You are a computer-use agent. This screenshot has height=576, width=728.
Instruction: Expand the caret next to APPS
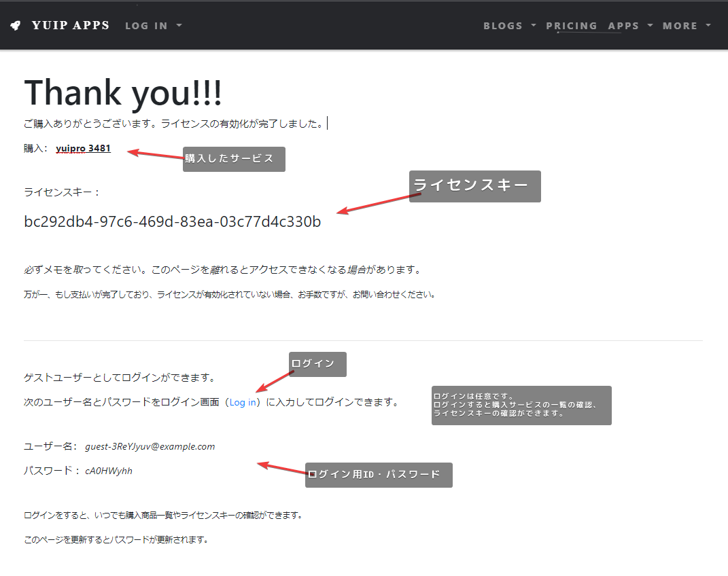[x=650, y=25]
